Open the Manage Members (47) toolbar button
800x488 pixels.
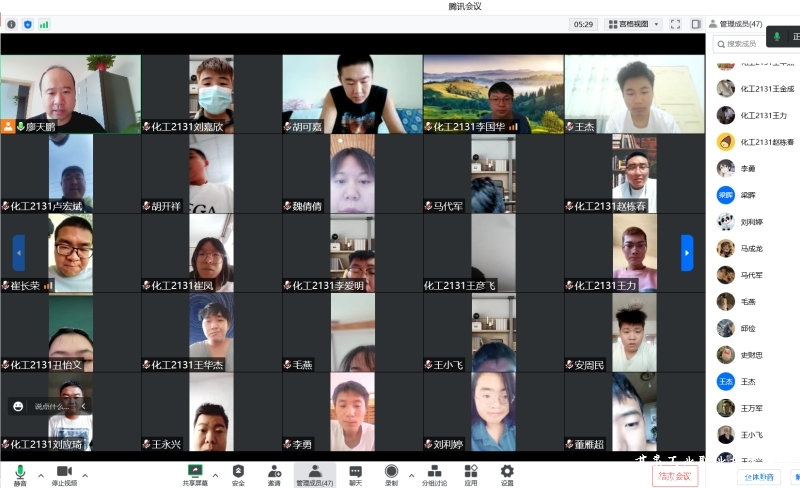314,472
